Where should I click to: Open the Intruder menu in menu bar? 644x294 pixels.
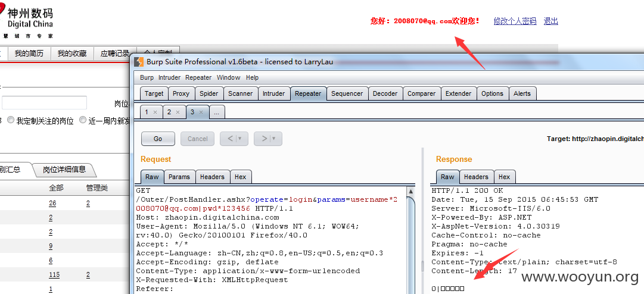[169, 77]
